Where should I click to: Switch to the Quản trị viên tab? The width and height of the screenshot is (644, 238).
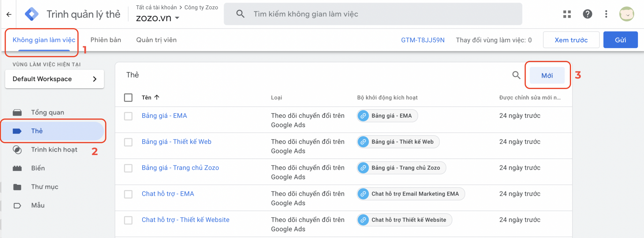pos(156,40)
